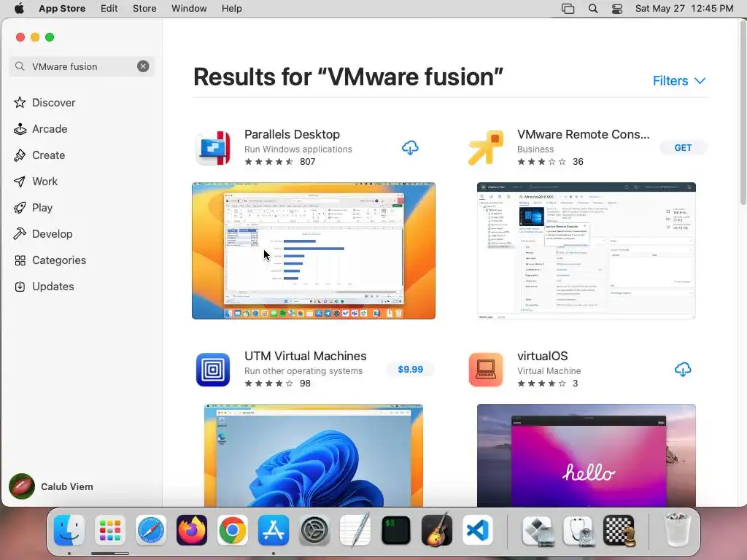Launch Safari from the Dock
This screenshot has height=560, width=747.
tap(150, 530)
